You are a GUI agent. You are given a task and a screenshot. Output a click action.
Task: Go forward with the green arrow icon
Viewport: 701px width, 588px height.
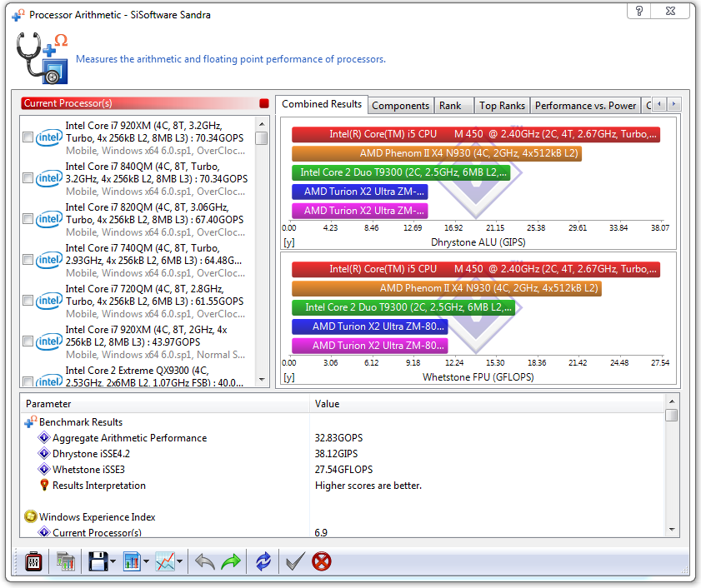click(x=231, y=561)
